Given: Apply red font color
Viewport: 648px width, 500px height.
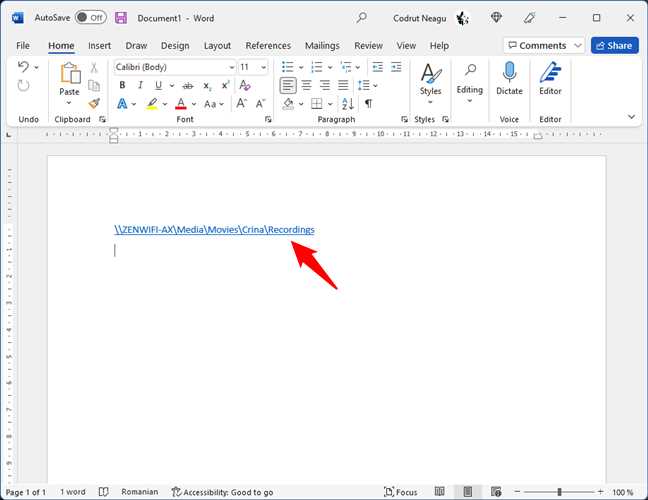Looking at the screenshot, I should (x=181, y=103).
